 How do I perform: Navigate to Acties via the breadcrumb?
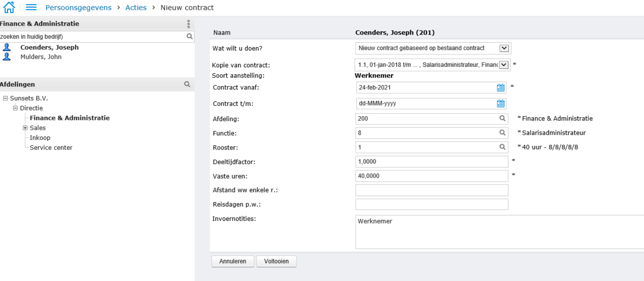click(136, 7)
